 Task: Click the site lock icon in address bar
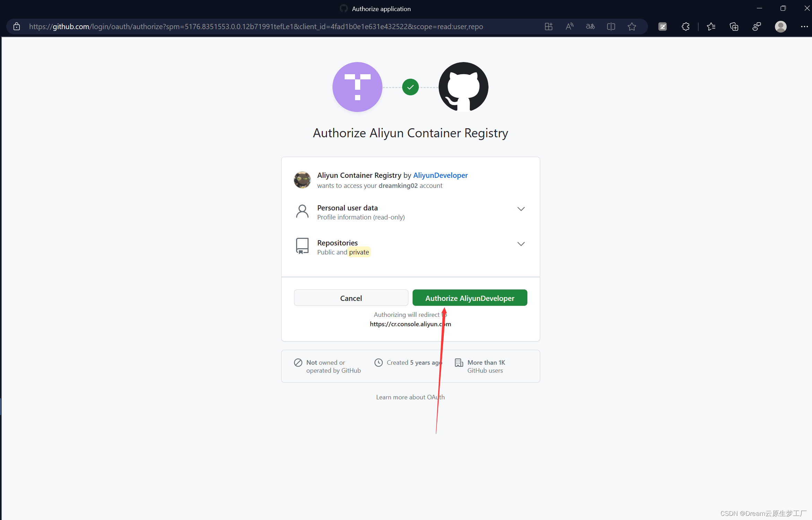tap(16, 27)
